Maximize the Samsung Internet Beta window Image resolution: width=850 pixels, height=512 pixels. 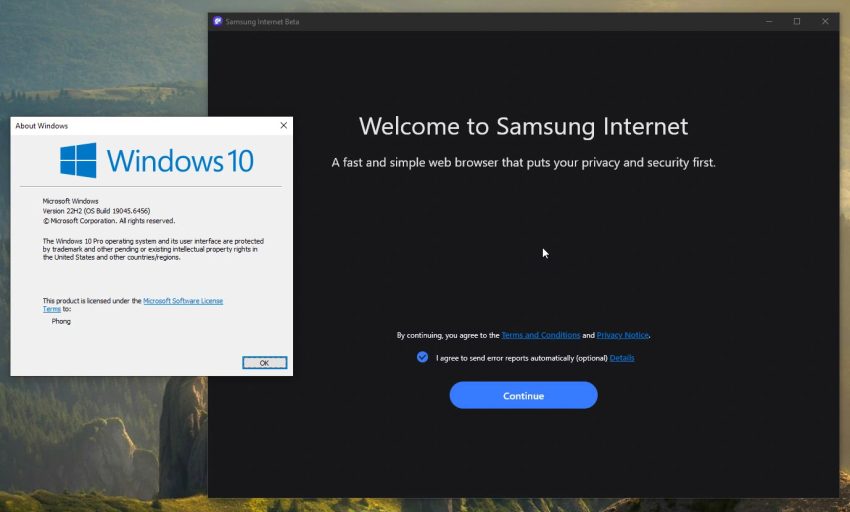797,21
